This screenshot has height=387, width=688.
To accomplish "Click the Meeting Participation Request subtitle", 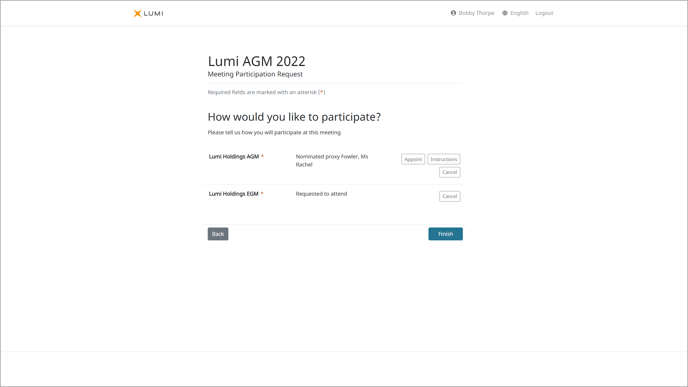I will tap(255, 74).
